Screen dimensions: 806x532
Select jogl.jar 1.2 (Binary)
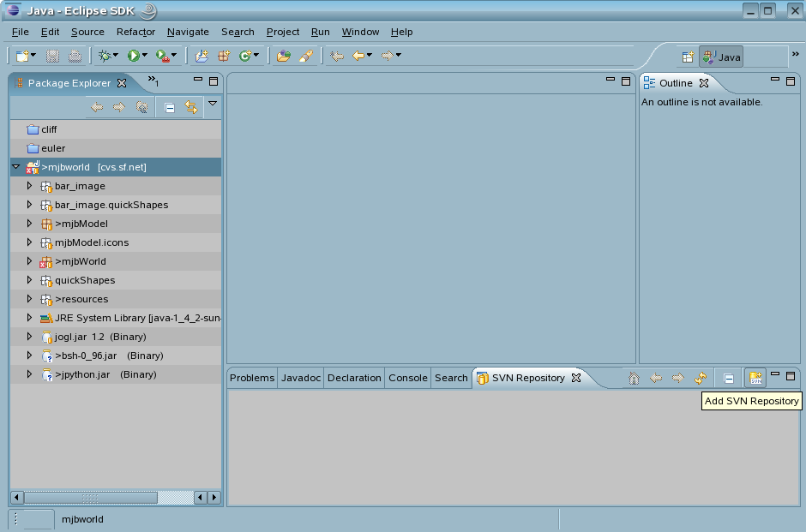[116, 337]
